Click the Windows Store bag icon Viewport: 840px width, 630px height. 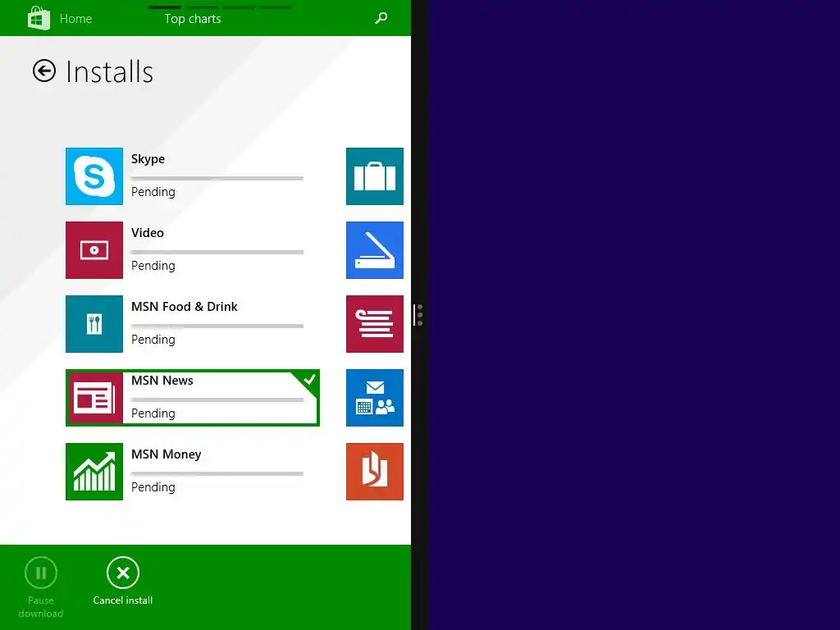tap(39, 18)
